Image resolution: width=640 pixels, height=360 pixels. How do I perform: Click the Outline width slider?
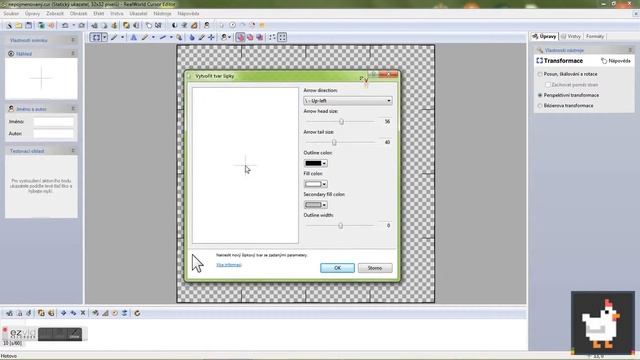point(340,226)
